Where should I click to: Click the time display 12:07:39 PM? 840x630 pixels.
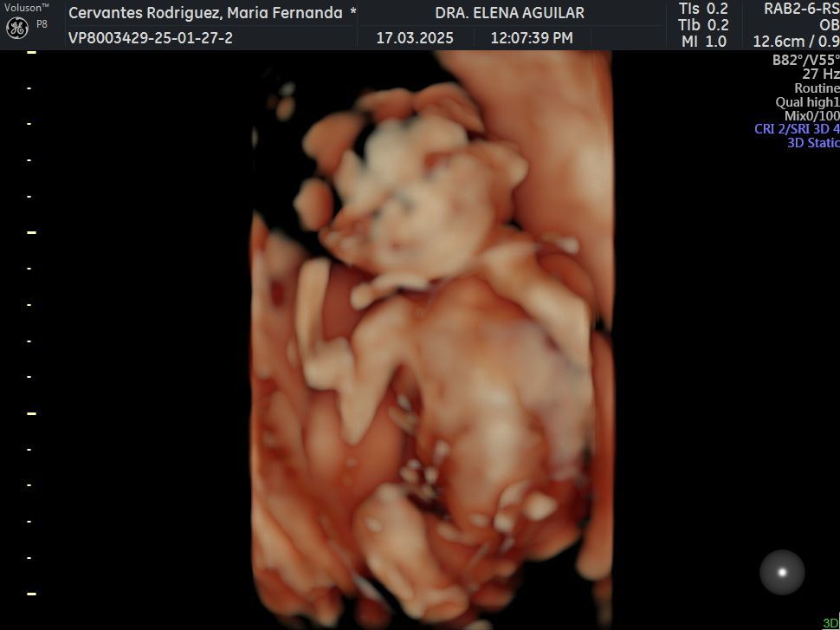pyautogui.click(x=531, y=38)
